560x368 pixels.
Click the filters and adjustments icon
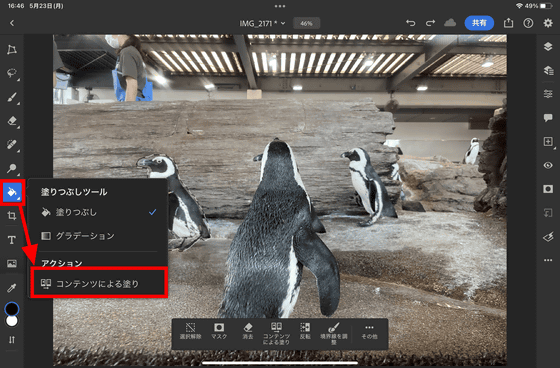click(548, 237)
